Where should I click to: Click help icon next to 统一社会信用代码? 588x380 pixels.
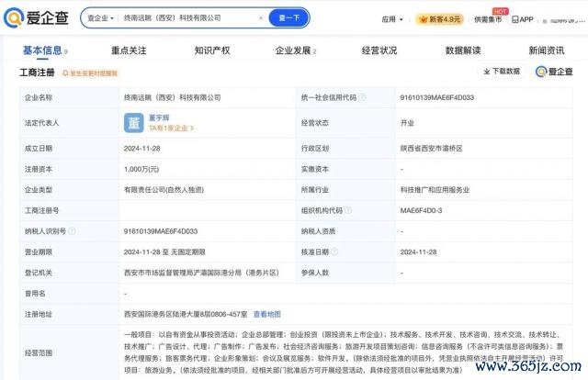point(362,97)
